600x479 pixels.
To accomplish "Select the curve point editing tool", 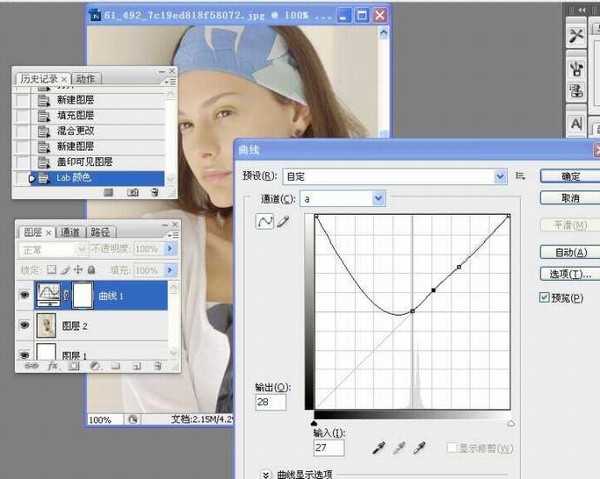I will 266,221.
